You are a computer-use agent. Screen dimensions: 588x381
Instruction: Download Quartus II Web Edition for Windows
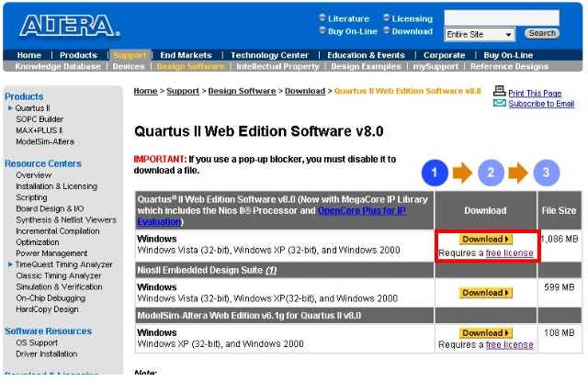(485, 239)
